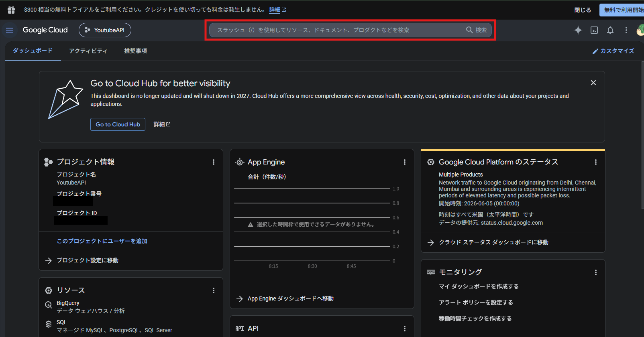Close the Cloud Hub announcement banner

pos(593,83)
